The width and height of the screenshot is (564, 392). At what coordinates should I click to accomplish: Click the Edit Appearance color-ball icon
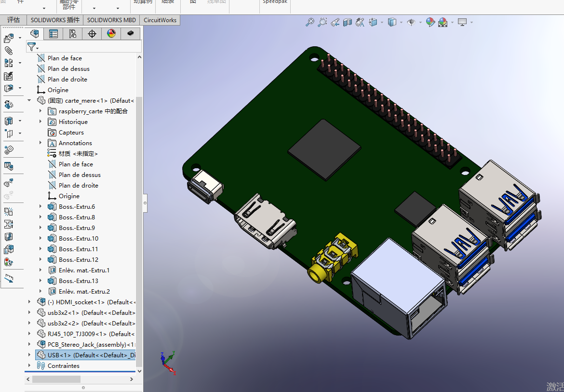pyautogui.click(x=430, y=22)
